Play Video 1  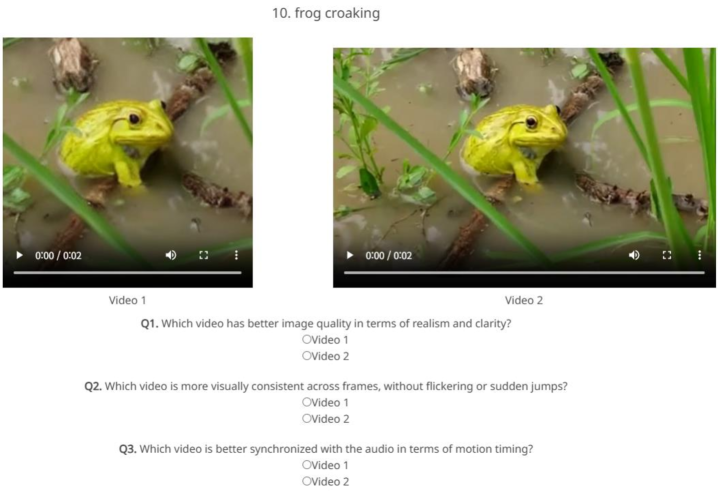pyautogui.click(x=19, y=255)
